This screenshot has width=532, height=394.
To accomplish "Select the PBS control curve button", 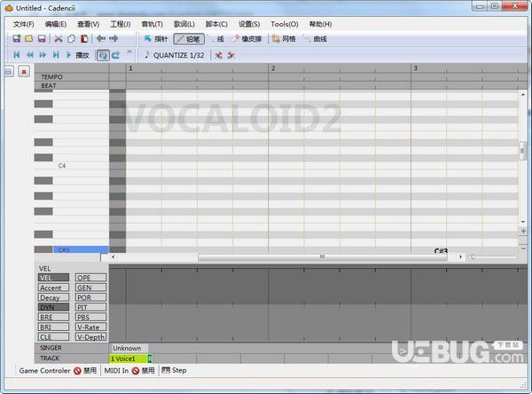I will point(90,317).
